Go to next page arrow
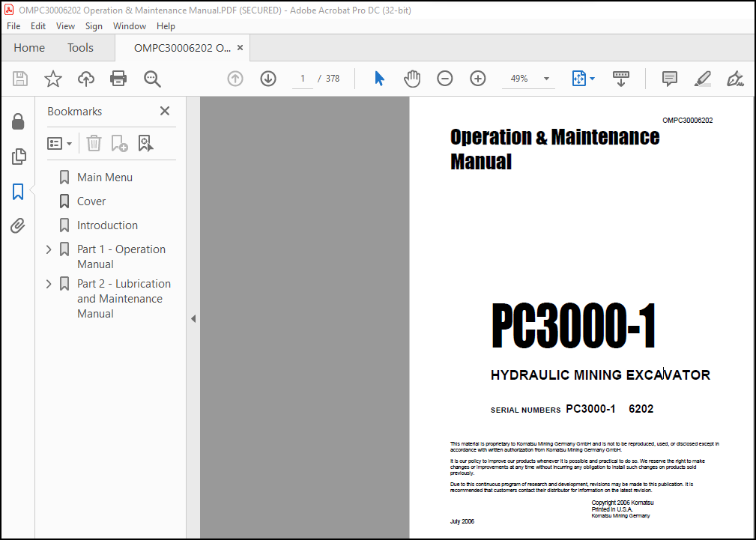 pyautogui.click(x=268, y=79)
